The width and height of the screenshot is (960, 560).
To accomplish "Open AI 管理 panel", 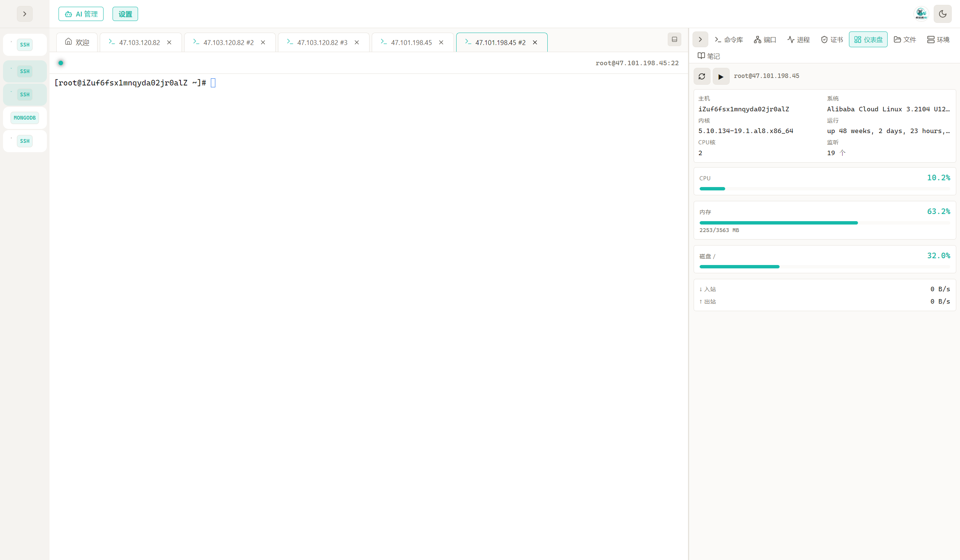I will click(x=81, y=14).
